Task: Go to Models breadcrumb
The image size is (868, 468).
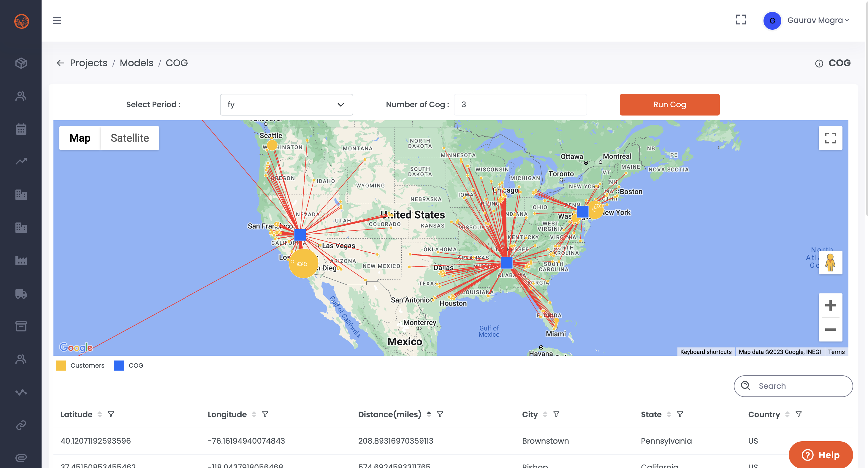Action: tap(137, 63)
